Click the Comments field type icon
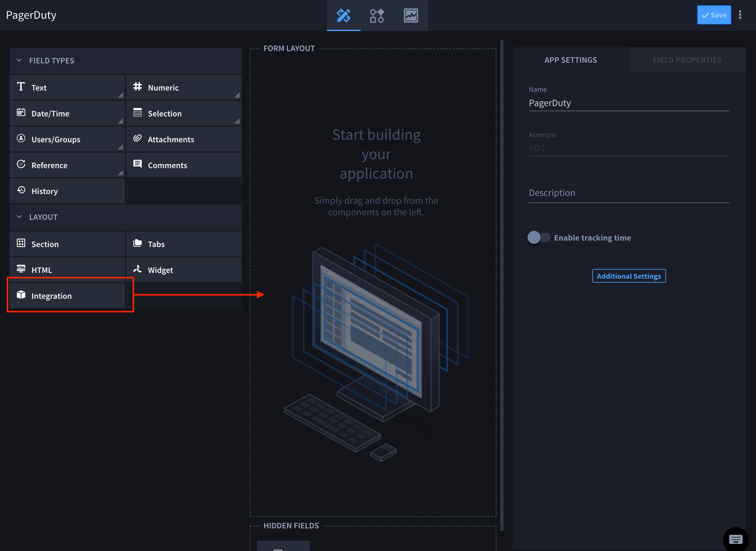The width and height of the screenshot is (756, 551). [x=137, y=164]
